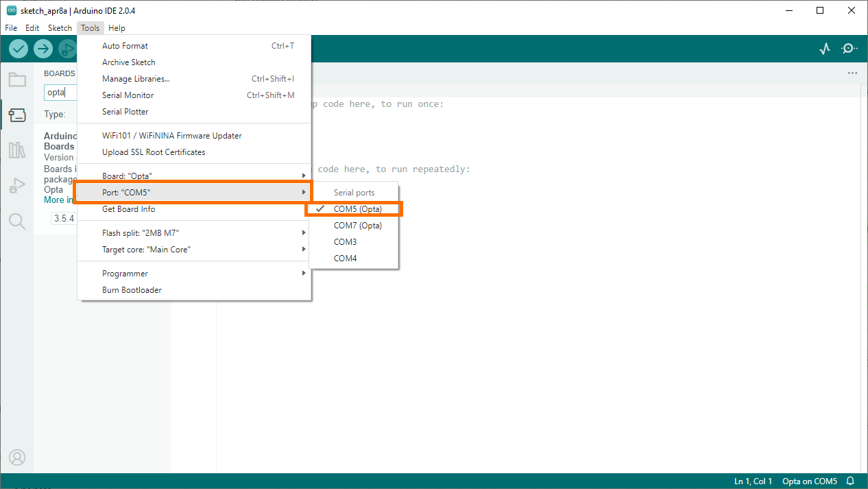Select Manage Libraries... menu entry
Image resolution: width=868 pixels, height=489 pixels.
(x=195, y=79)
